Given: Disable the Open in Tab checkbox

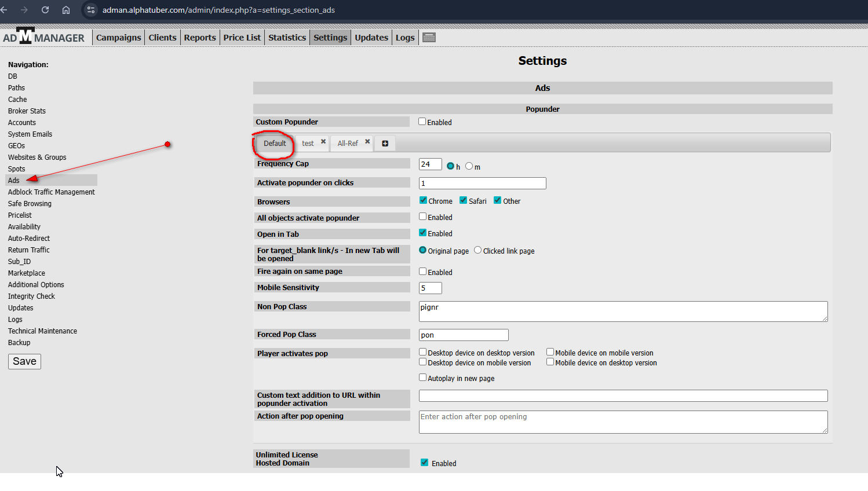Looking at the screenshot, I should 423,233.
